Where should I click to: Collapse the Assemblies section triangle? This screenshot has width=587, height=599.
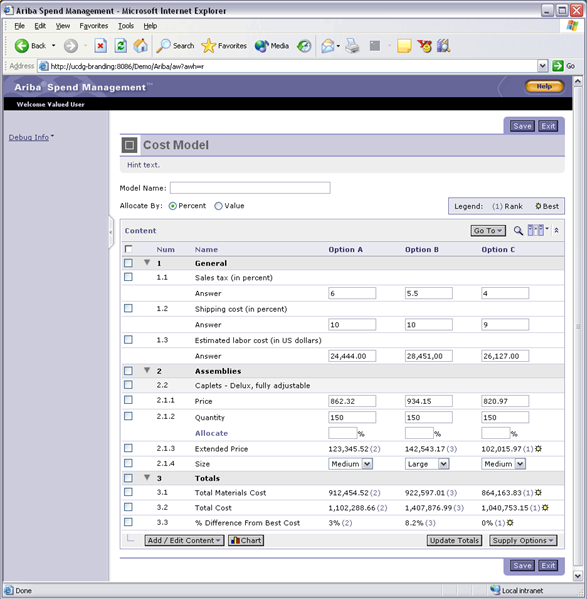[147, 370]
